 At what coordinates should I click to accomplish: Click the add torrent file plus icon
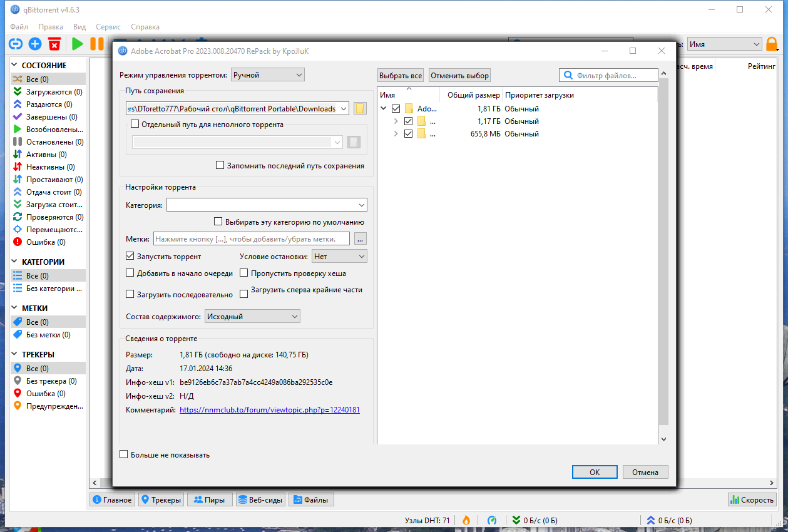tap(34, 44)
